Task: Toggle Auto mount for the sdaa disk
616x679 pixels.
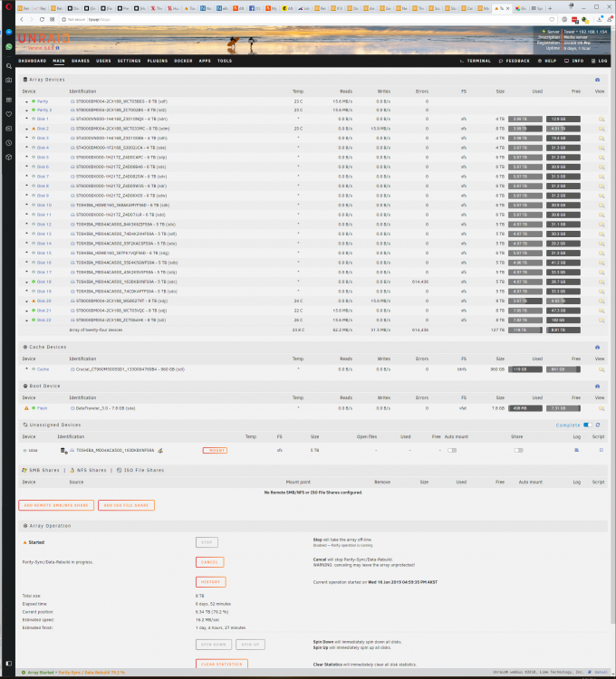Action: pyautogui.click(x=452, y=450)
